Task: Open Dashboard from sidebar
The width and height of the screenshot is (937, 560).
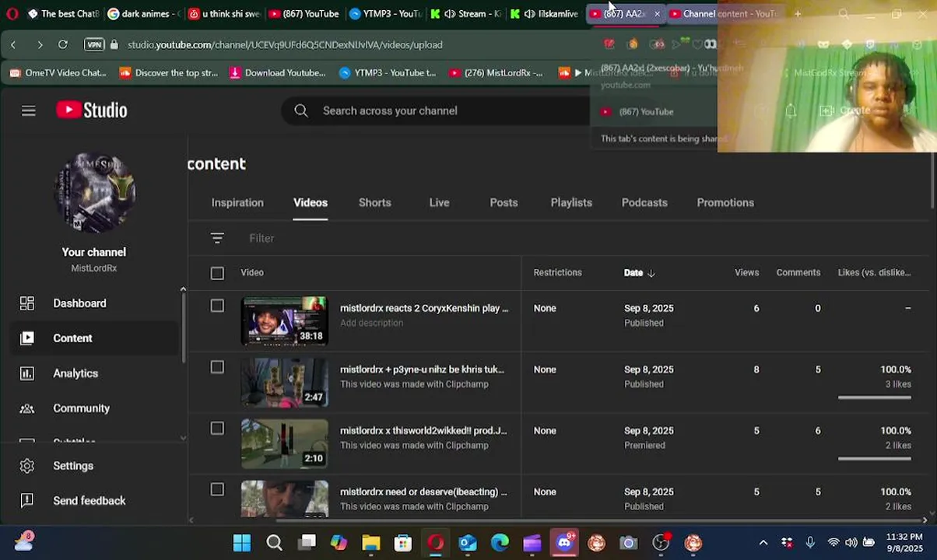Action: 79,303
